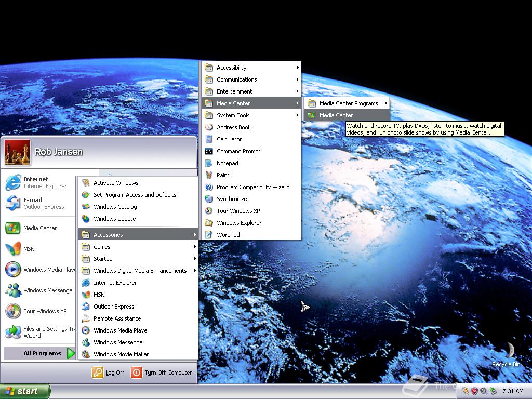Click the Windows Explorer folder icon
The width and height of the screenshot is (532, 399).
click(209, 223)
